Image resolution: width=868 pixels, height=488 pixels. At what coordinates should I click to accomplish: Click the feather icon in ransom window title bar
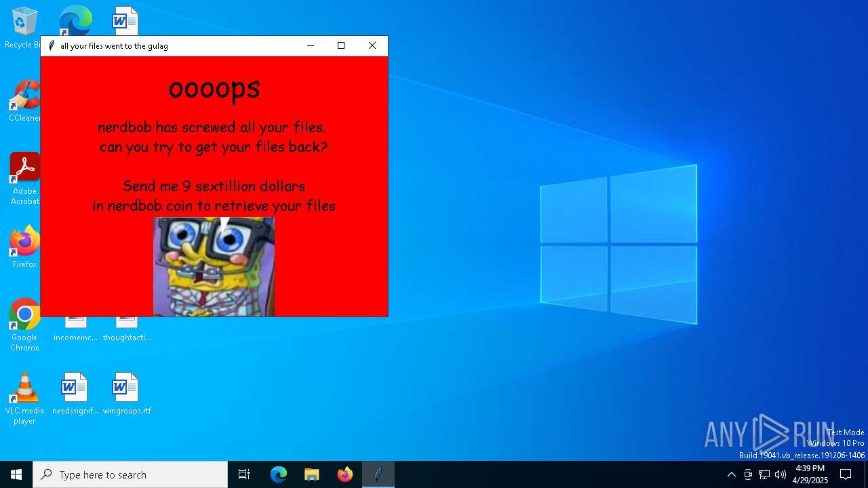point(51,45)
